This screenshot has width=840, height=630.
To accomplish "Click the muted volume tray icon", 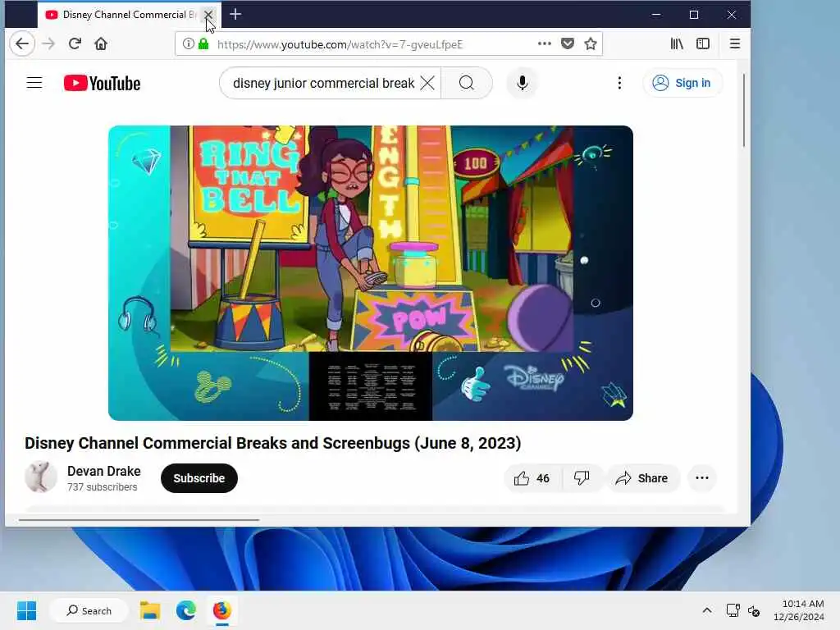I will pyautogui.click(x=754, y=610).
